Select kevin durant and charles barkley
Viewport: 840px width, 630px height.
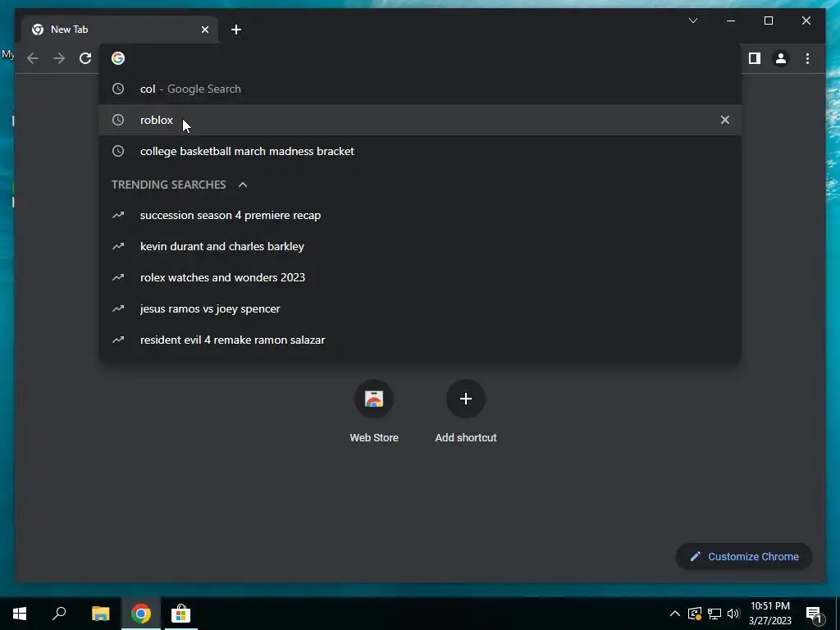pos(420,246)
